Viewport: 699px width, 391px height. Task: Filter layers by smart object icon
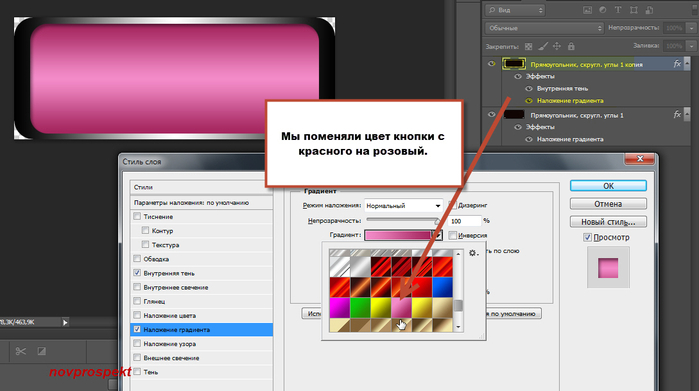tap(649, 10)
